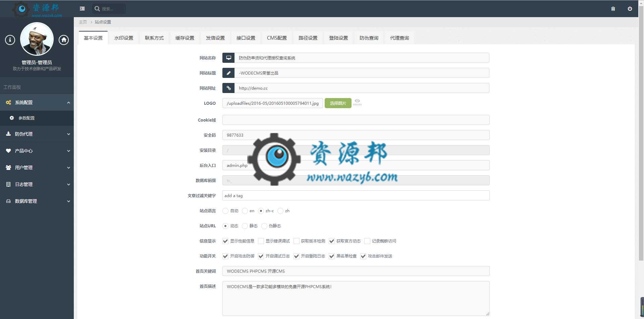This screenshot has width=644, height=319.
Task: Collapse the 系统配置 menu chevron
Action: click(x=68, y=102)
